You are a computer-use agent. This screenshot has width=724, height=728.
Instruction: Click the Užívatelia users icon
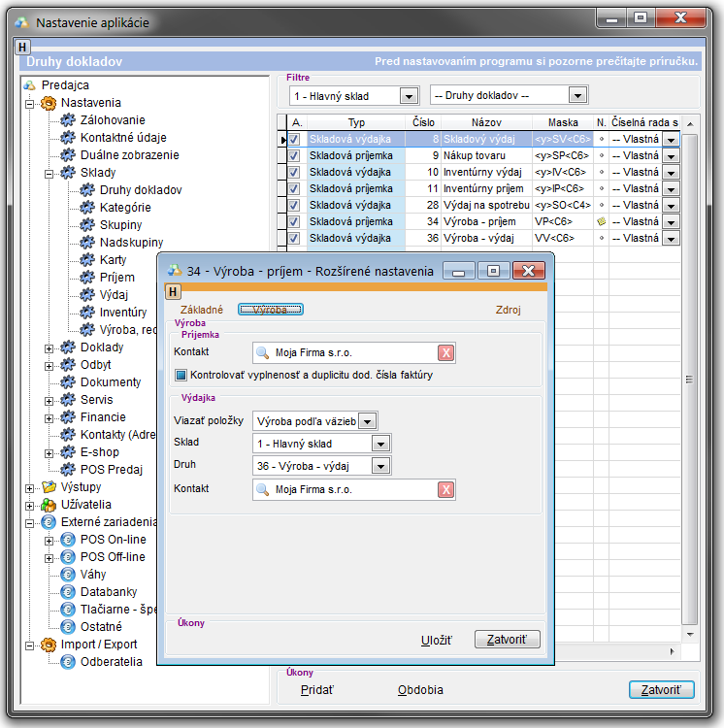48,505
